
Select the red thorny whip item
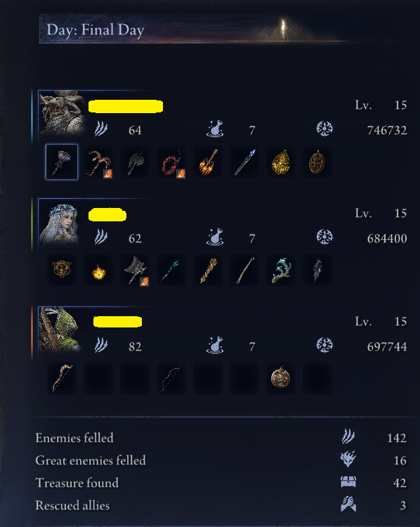point(171,162)
